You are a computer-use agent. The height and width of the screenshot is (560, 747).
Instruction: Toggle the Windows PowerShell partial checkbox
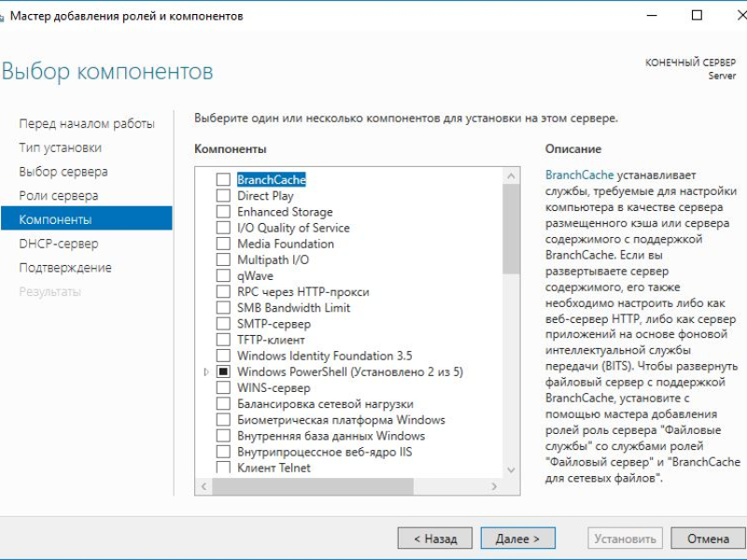tap(223, 371)
